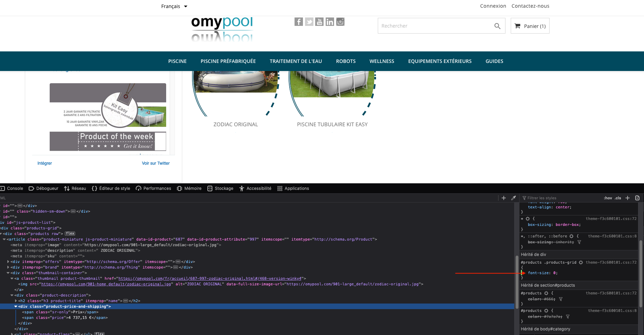644x335 pixels.
Task: Collapse the thumbnail-container div node
Action: pyautogui.click(x=8, y=273)
